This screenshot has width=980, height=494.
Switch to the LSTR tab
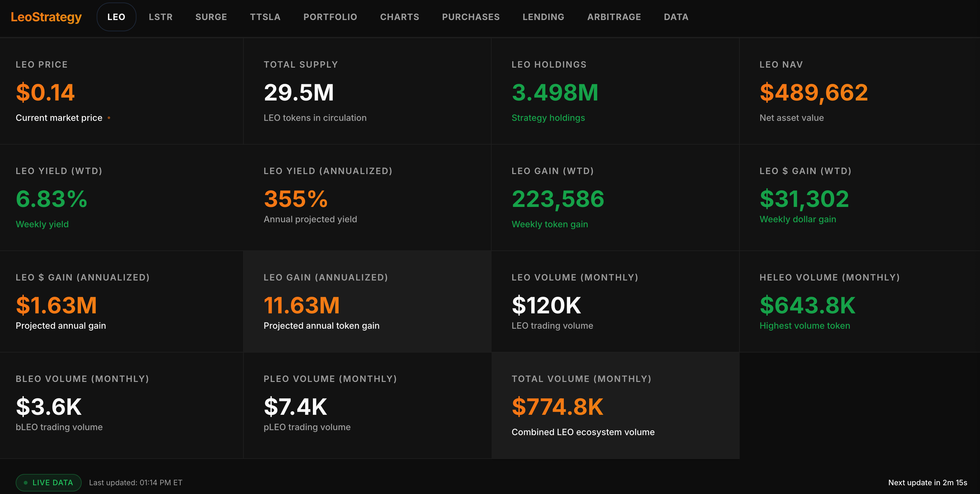point(161,17)
